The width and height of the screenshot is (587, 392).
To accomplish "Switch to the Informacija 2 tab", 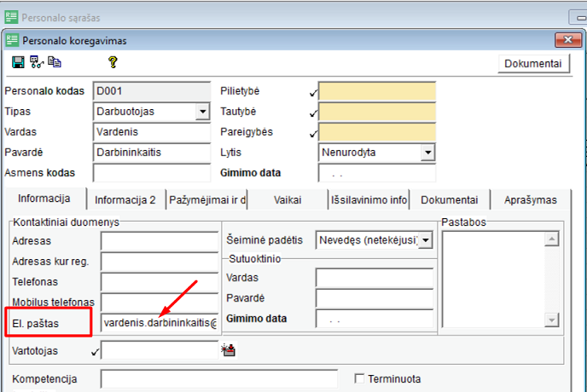I will point(125,200).
